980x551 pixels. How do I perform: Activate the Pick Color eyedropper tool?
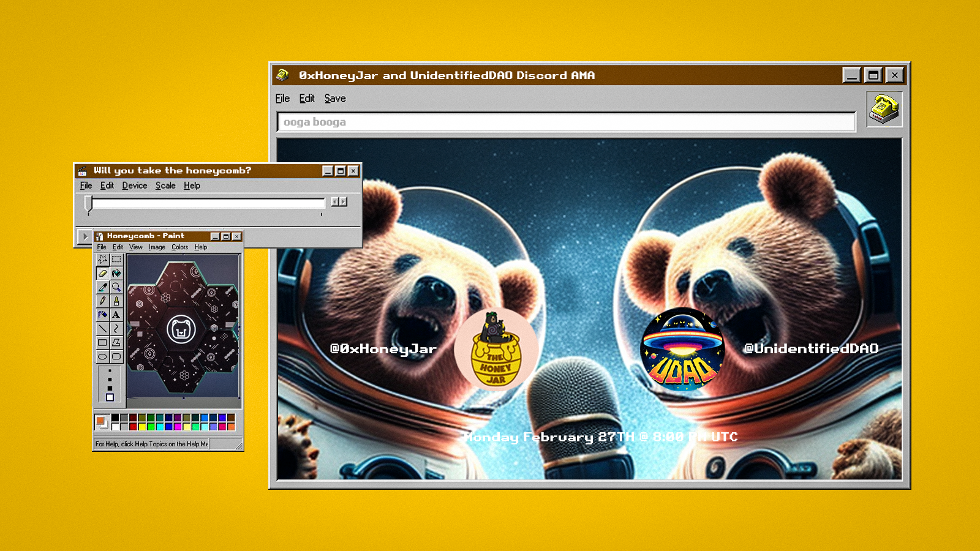[102, 287]
